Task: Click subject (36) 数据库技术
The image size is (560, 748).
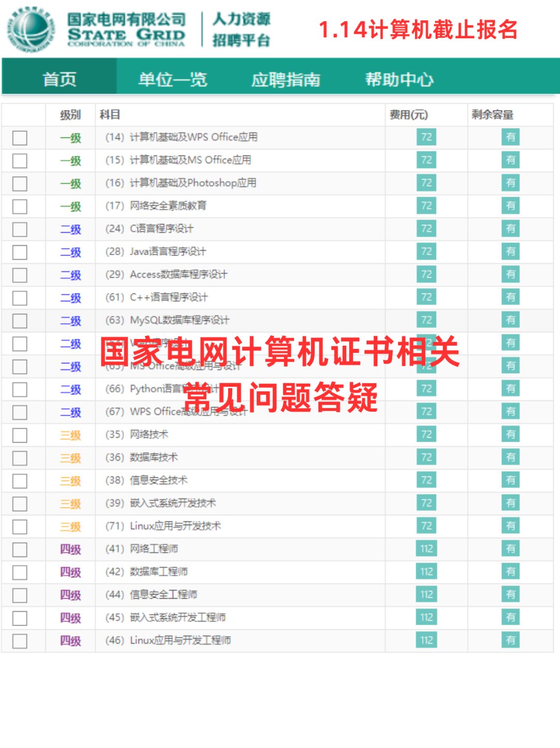Action: point(142,457)
